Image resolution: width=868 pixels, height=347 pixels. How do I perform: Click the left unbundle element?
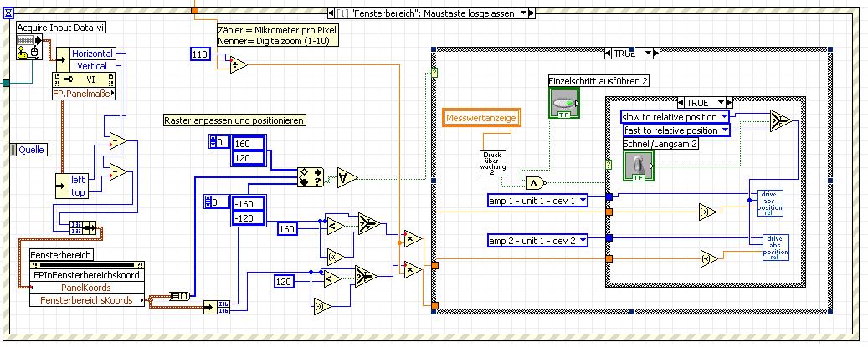click(x=78, y=180)
